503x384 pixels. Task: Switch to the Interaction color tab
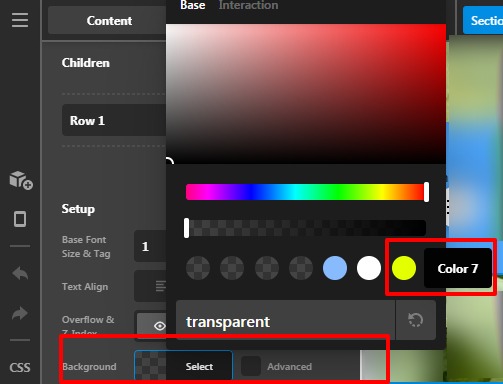pos(248,5)
